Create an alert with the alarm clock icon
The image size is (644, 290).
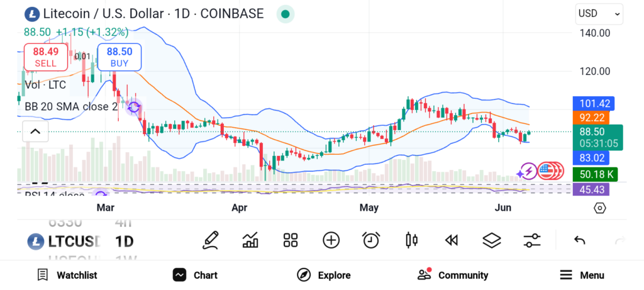(x=371, y=240)
